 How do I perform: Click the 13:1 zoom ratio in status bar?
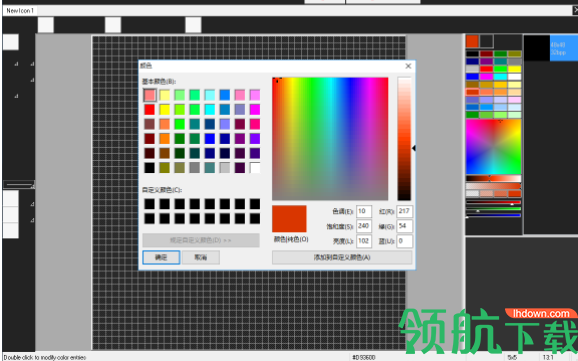click(548, 357)
